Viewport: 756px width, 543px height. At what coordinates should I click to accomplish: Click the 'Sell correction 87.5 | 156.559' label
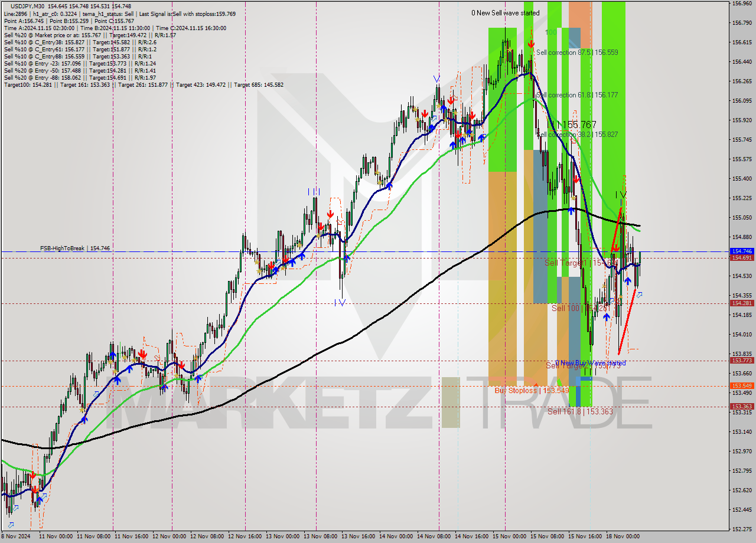tap(577, 53)
